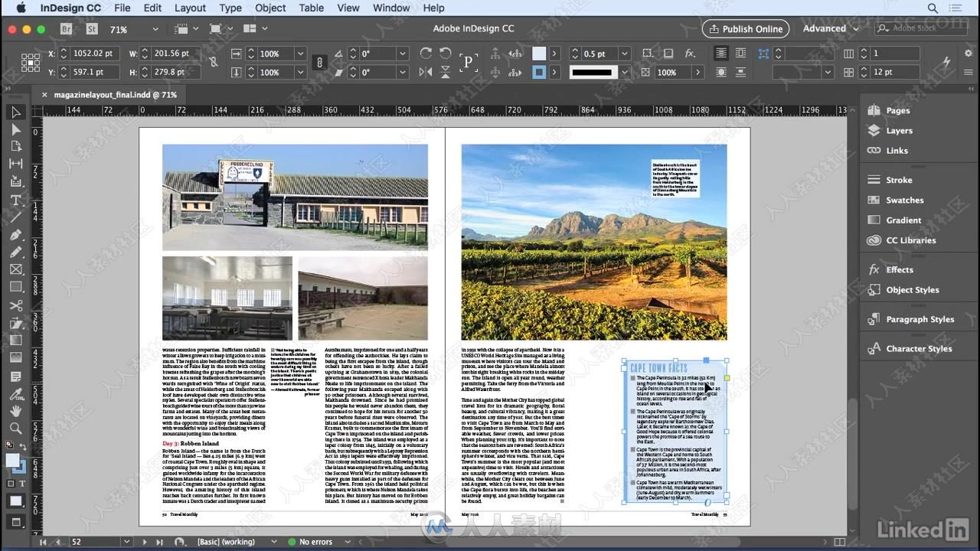Open the Paragraph Styles panel

920,319
